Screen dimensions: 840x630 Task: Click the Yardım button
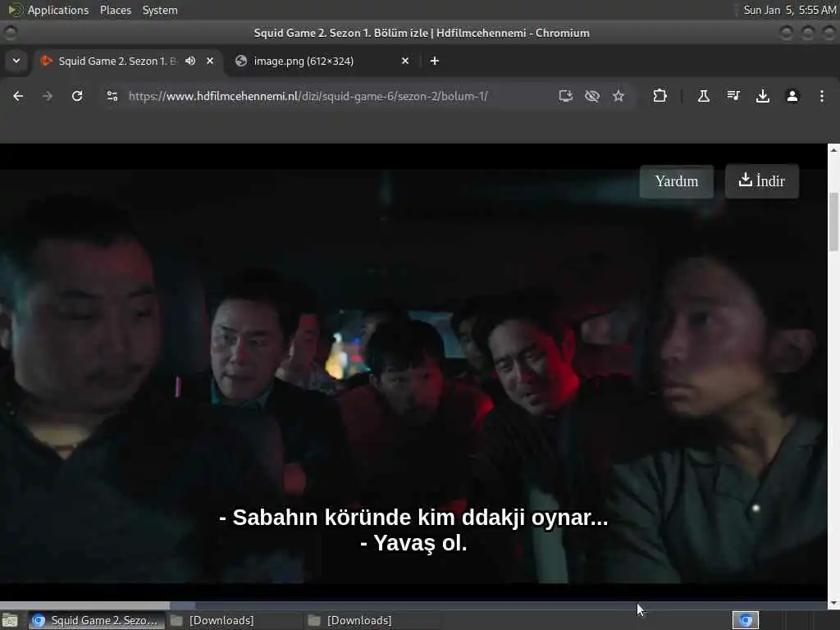pyautogui.click(x=677, y=181)
